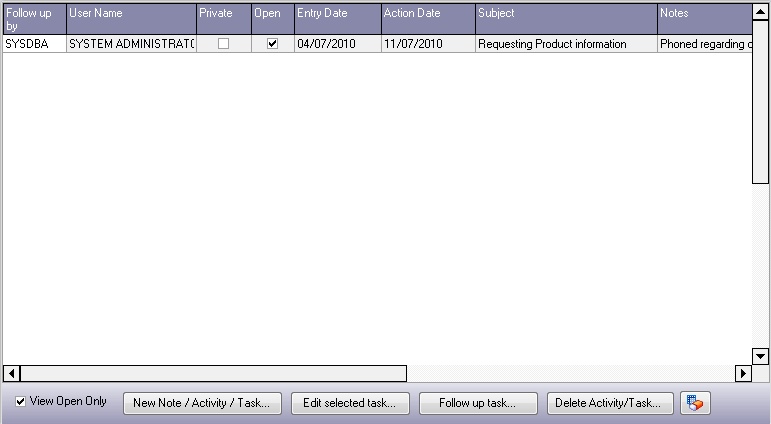Select the Requesting Product information subject cell
The image size is (771, 424).
565,44
